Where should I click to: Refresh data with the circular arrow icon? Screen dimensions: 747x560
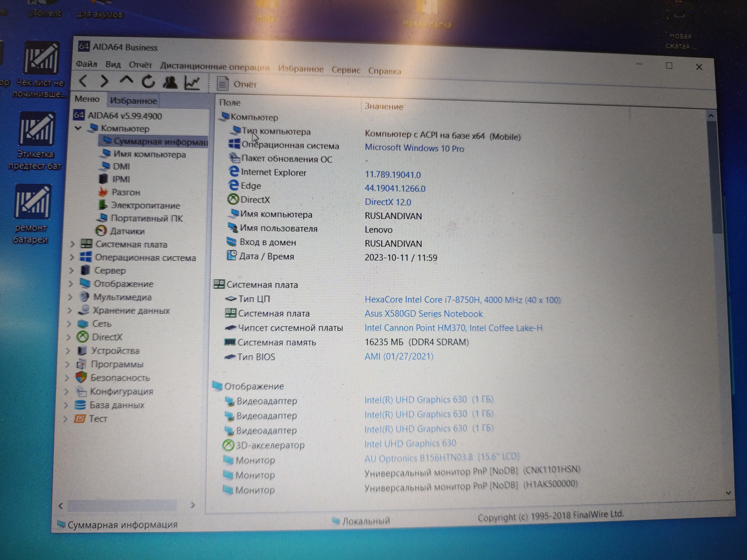coord(148,82)
